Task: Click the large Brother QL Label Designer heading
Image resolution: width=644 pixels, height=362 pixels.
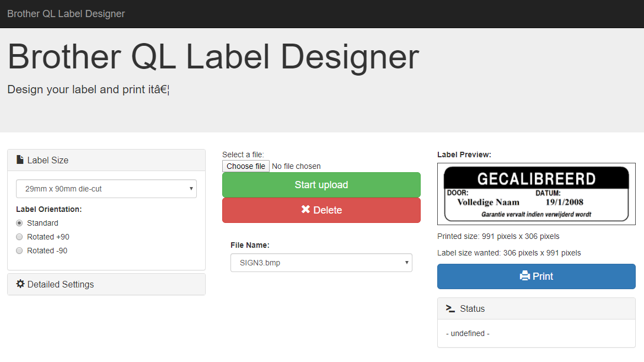Action: pyautogui.click(x=213, y=57)
